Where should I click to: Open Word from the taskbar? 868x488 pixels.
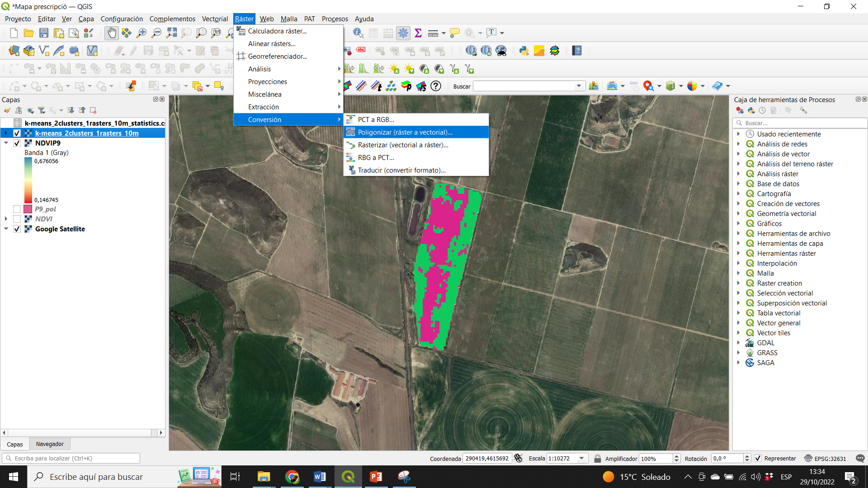320,477
